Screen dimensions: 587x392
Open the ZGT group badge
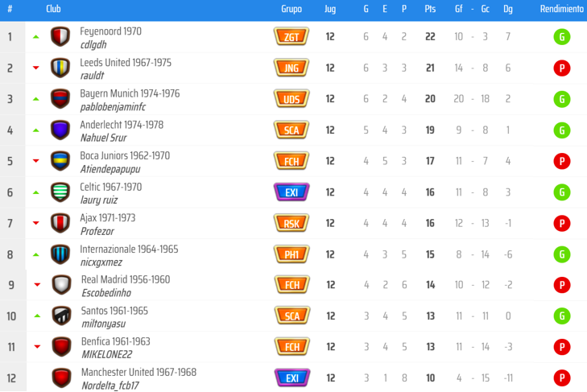click(291, 37)
